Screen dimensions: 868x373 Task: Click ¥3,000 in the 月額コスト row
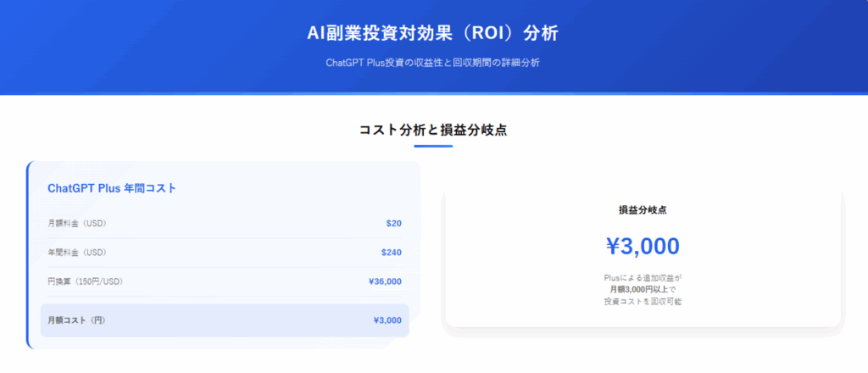click(x=387, y=320)
